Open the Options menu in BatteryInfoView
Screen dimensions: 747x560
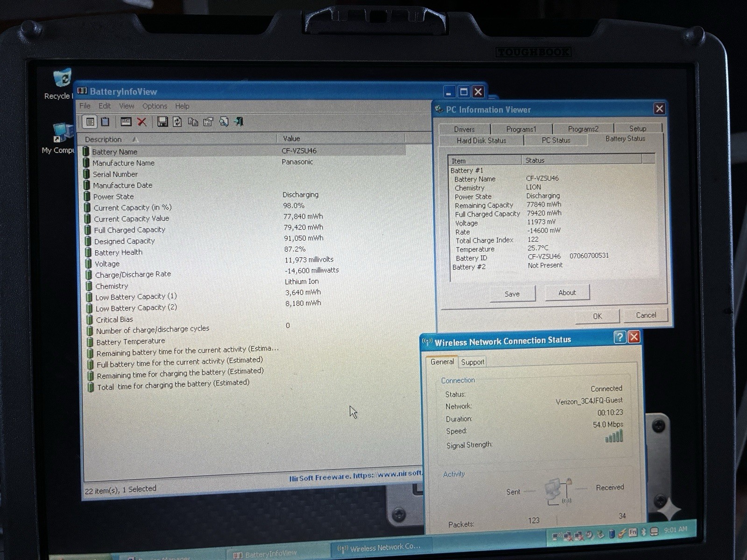[155, 106]
